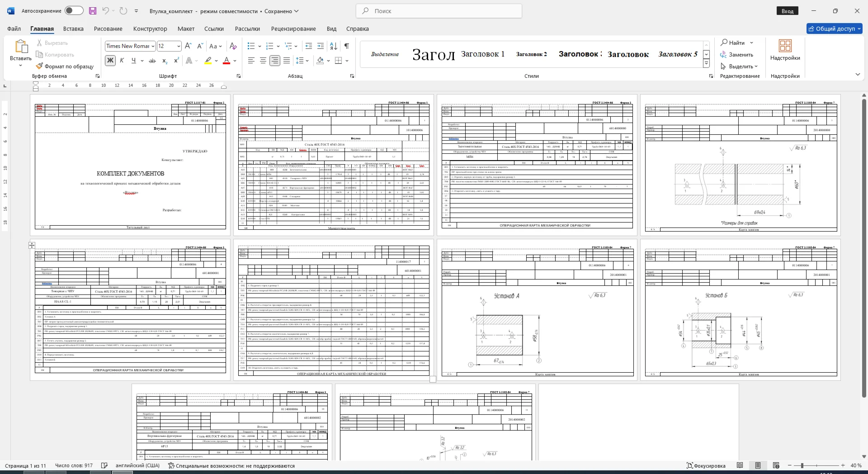Sort the selected text
Screen dimensions: 868x474
(x=334, y=46)
